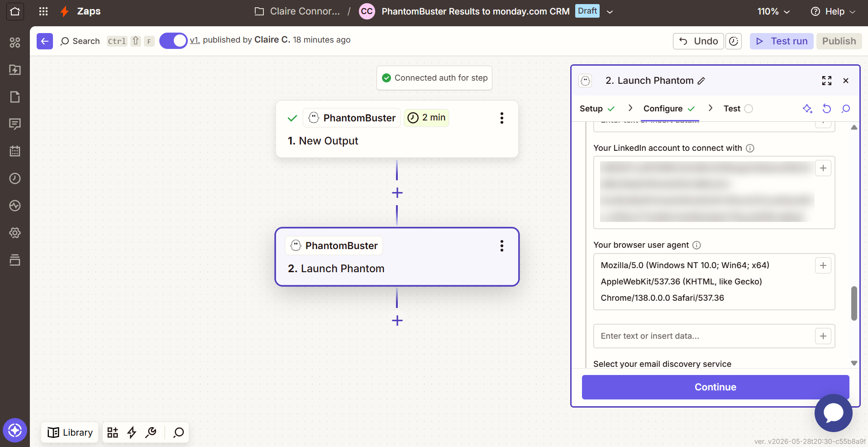This screenshot has width=868, height=447.
Task: Open the version history clock icon beside Undo
Action: coord(734,41)
